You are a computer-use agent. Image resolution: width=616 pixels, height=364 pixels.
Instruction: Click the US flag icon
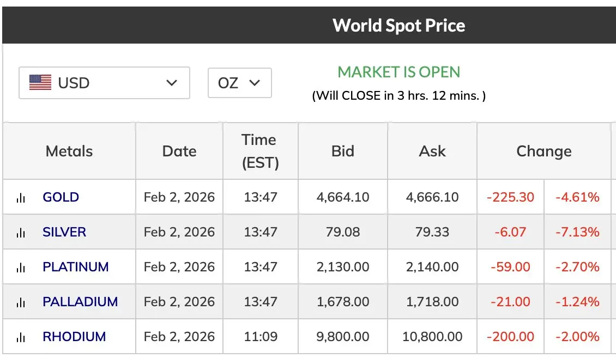pos(40,83)
